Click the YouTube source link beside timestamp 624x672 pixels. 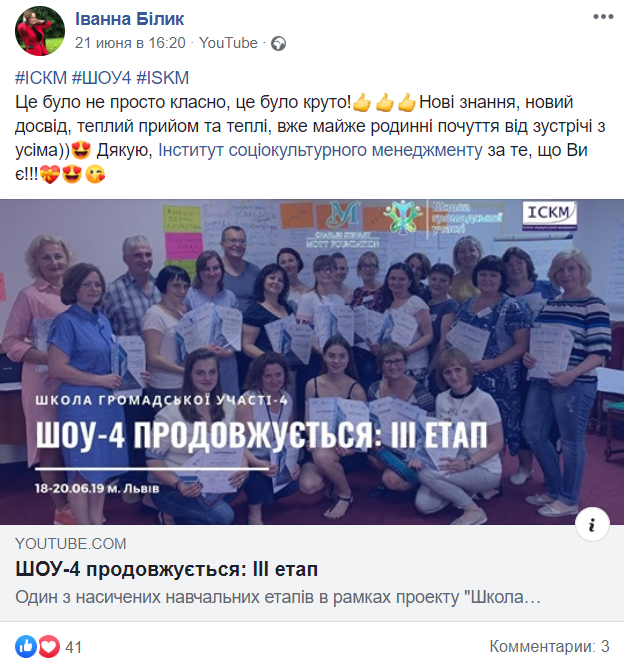[x=228, y=43]
